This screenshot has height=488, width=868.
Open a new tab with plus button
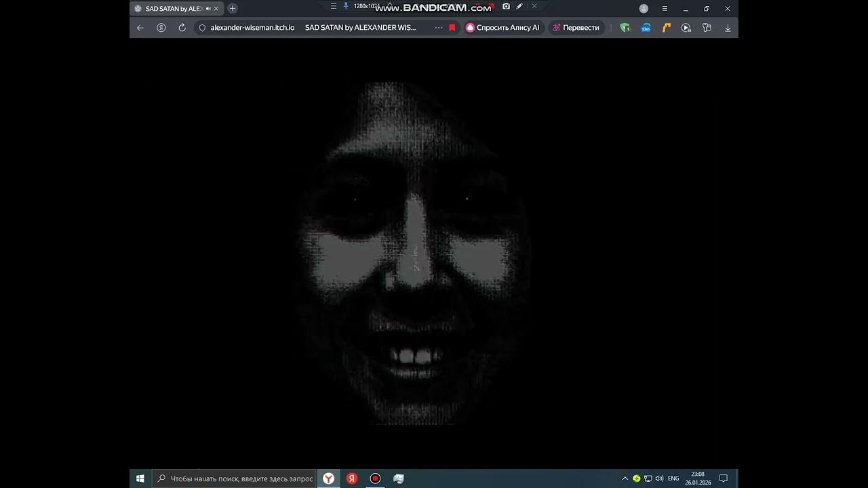(x=233, y=9)
